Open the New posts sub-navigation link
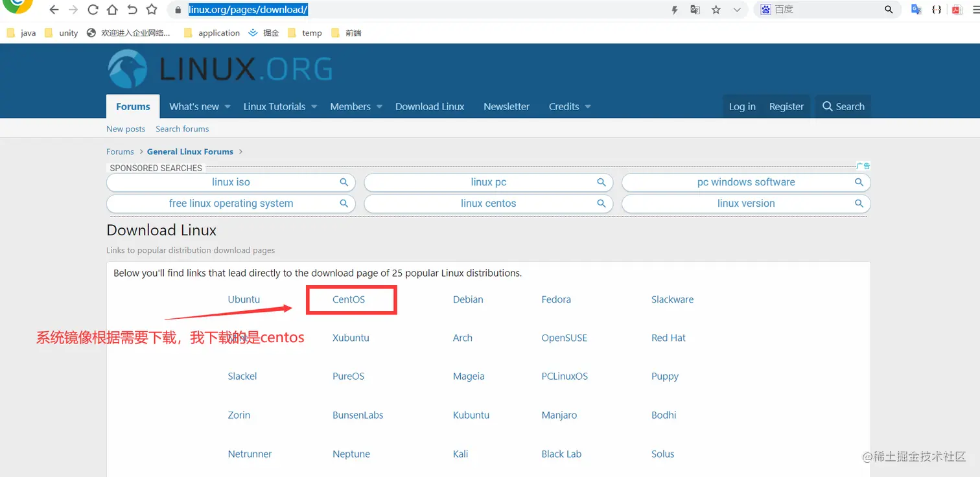The image size is (980, 477). pos(126,129)
